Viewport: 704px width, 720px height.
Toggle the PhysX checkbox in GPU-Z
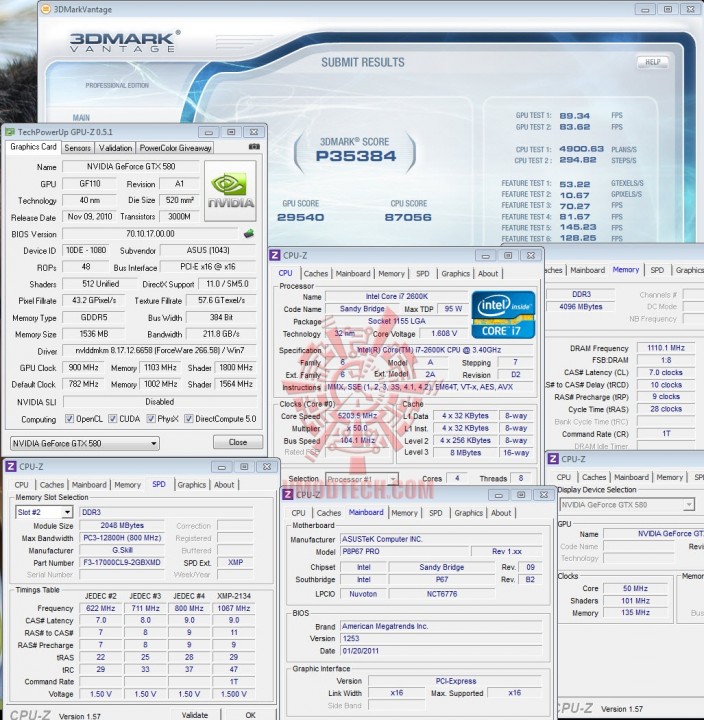point(151,419)
